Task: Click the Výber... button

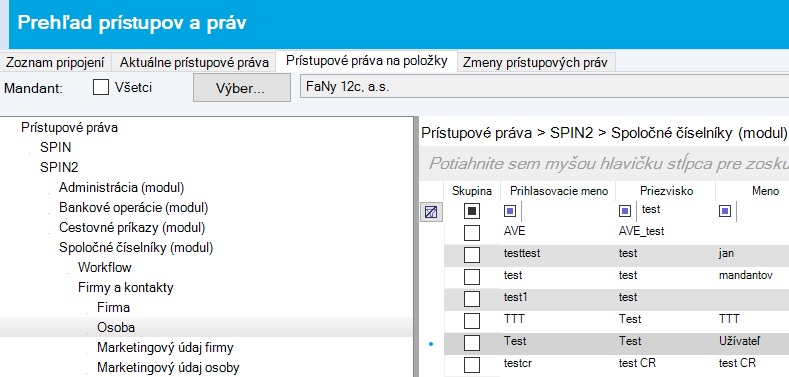Action: click(242, 88)
